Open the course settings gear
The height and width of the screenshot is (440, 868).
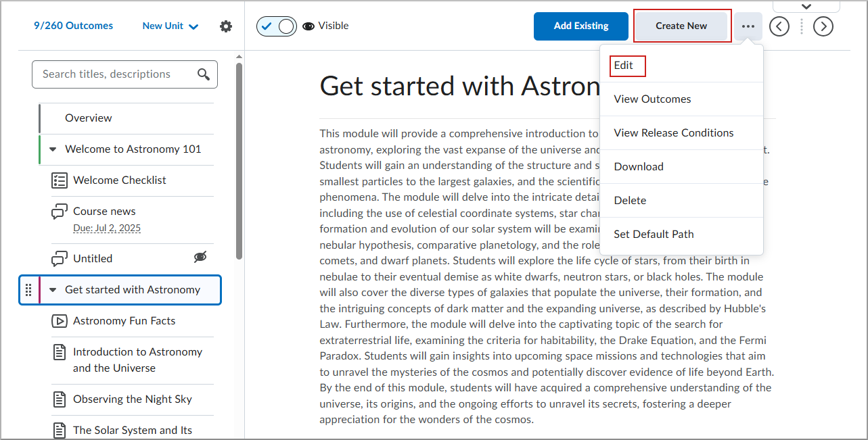226,26
